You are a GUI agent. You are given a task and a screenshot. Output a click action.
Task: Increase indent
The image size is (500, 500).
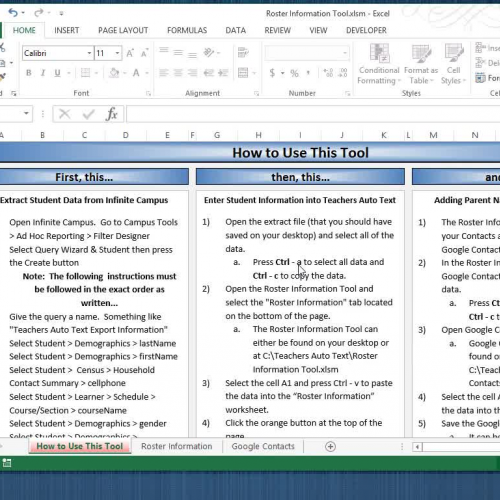[223, 73]
